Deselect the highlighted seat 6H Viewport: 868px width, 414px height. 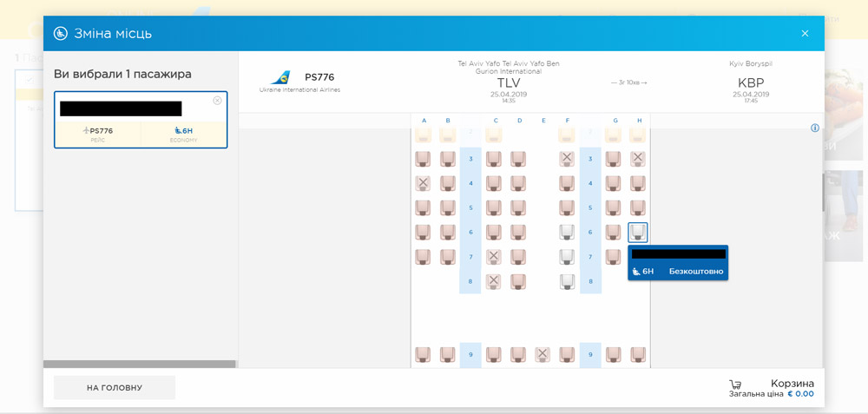tap(638, 232)
